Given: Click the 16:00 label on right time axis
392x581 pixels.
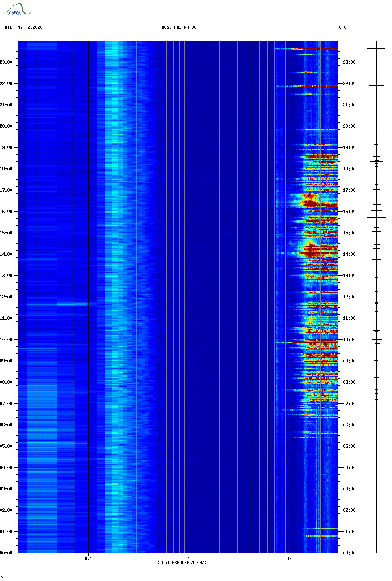Looking at the screenshot, I should click(x=349, y=212).
